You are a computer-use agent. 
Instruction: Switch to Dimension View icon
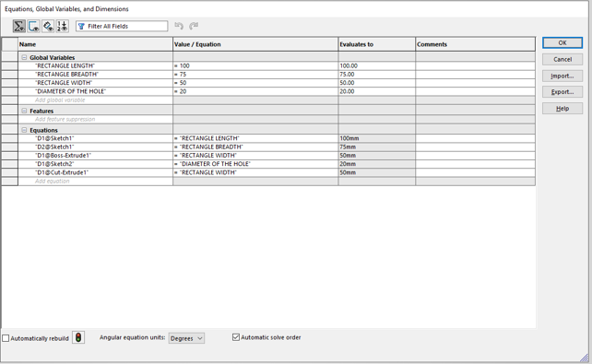click(48, 26)
